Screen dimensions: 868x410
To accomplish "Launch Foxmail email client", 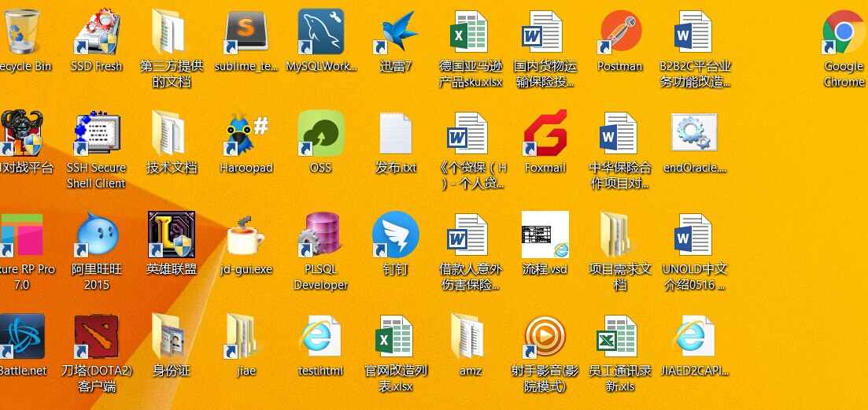I will 545,133.
